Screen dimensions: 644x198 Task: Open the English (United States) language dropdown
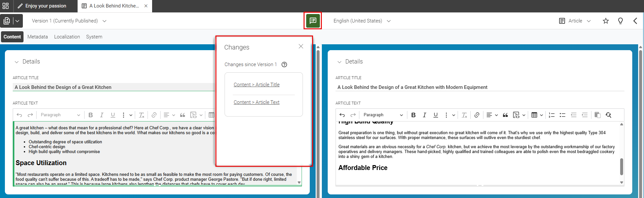coord(362,21)
